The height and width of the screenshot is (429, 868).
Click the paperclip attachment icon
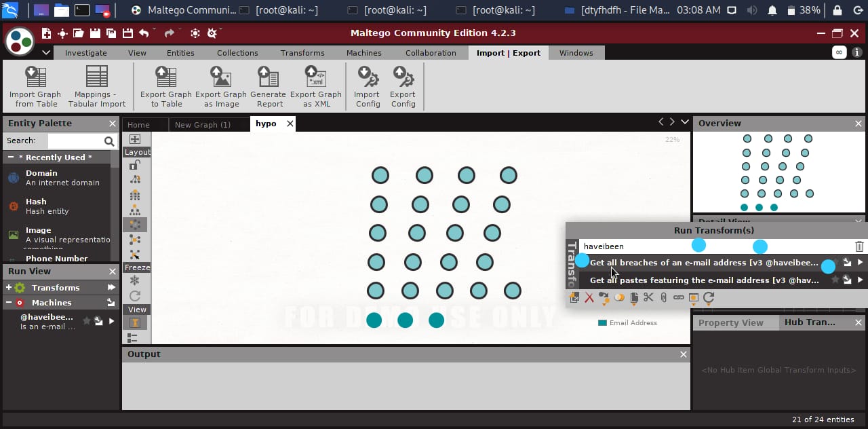663,297
